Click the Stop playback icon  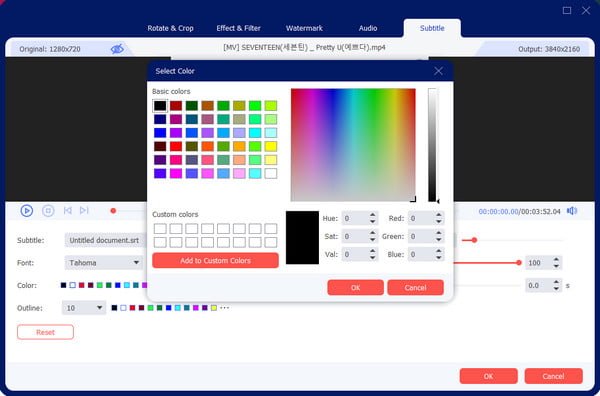click(48, 211)
